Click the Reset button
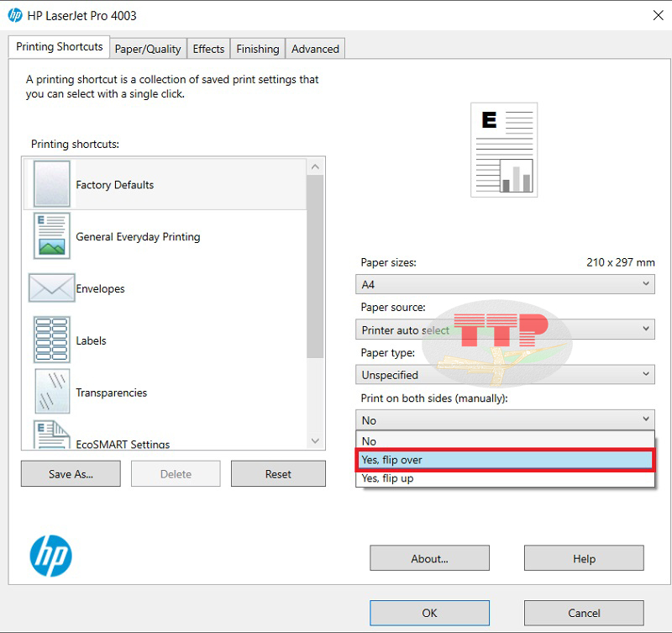The image size is (672, 633). pos(278,474)
